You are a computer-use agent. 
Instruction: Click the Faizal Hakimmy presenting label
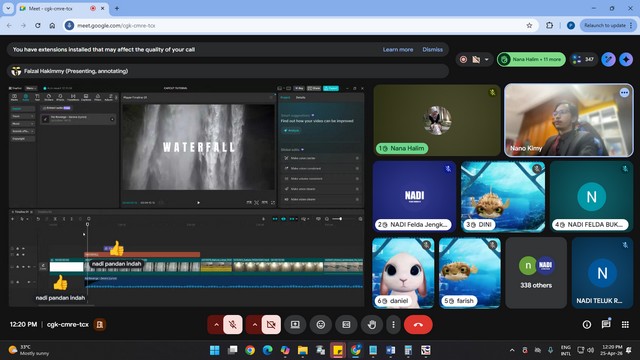pos(76,71)
